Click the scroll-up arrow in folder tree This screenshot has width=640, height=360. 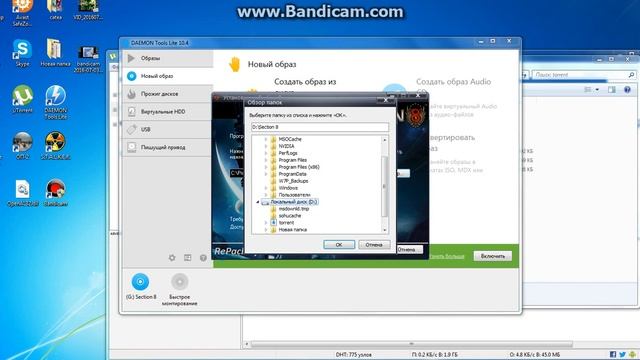click(x=384, y=140)
